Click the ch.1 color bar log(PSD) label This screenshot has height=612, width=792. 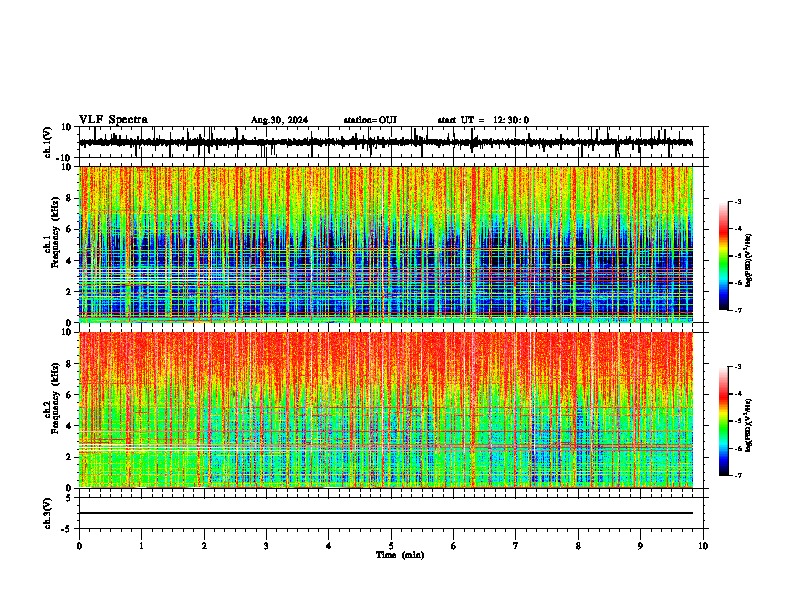click(x=749, y=261)
